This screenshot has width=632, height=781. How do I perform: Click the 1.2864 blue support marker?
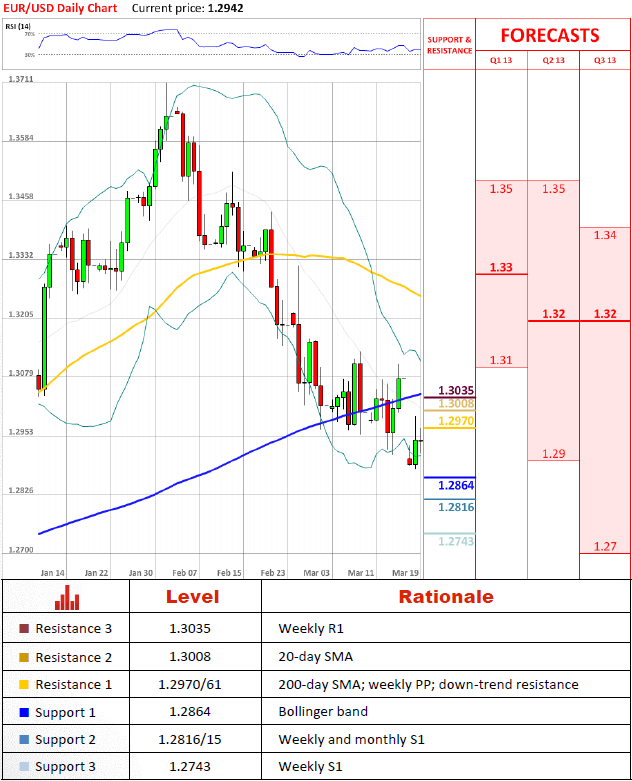456,485
